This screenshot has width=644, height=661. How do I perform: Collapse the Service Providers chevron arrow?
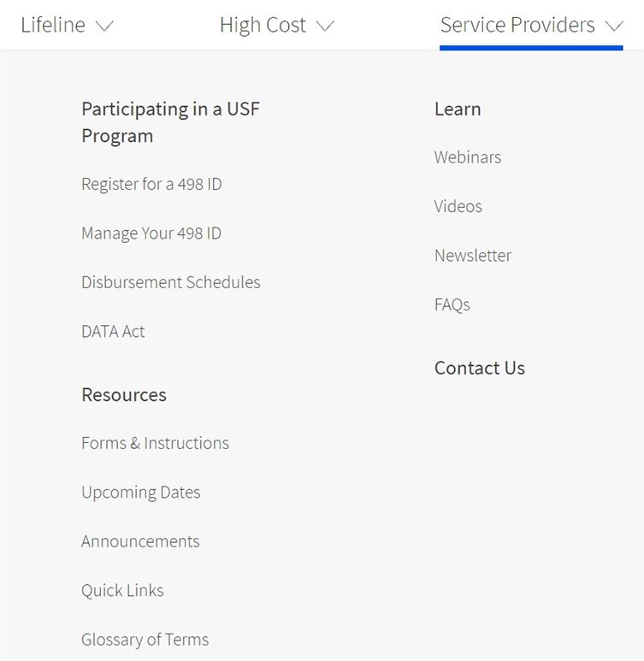(614, 27)
